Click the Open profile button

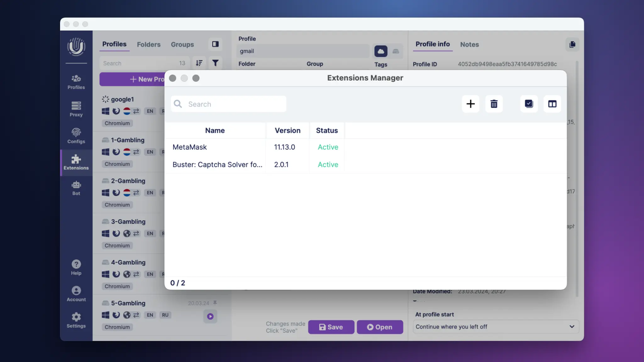380,327
